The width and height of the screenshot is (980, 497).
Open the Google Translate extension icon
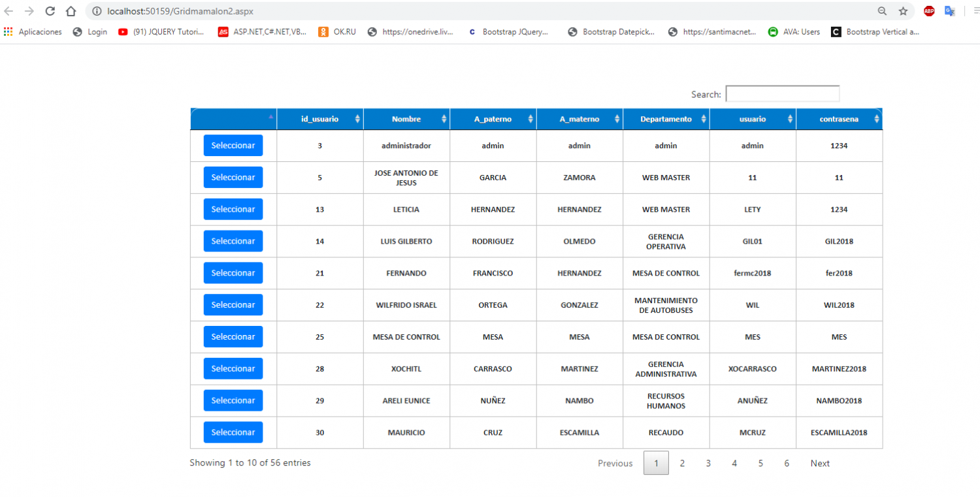click(x=950, y=11)
